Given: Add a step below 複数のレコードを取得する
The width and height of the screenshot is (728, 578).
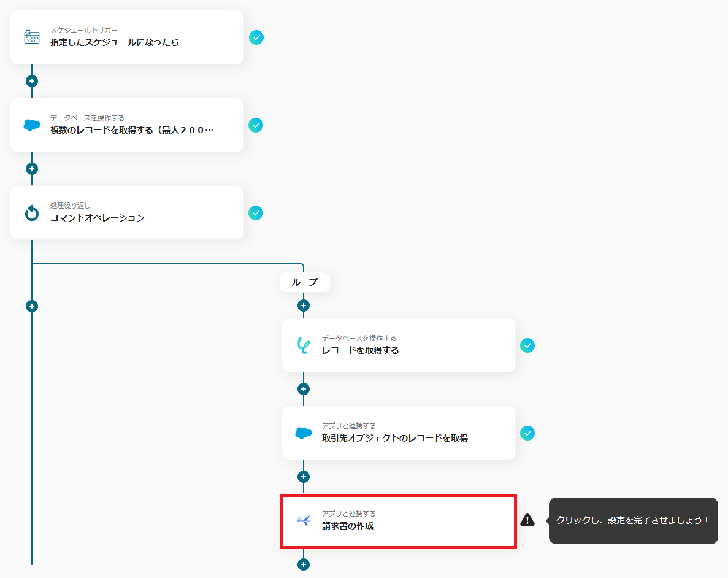Looking at the screenshot, I should point(31,169).
